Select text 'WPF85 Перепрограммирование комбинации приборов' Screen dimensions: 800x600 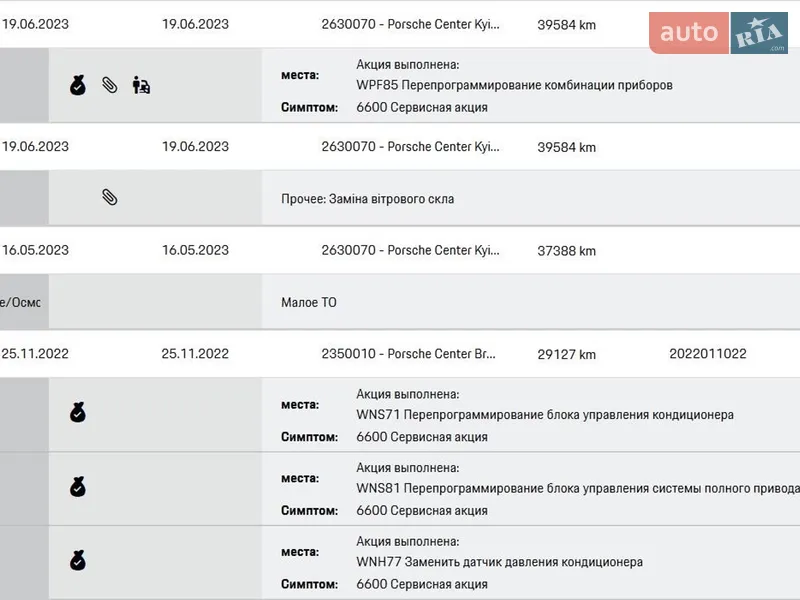tap(514, 85)
